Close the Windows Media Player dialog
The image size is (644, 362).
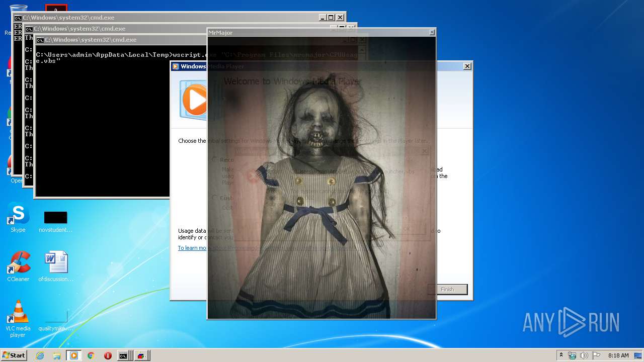point(467,66)
